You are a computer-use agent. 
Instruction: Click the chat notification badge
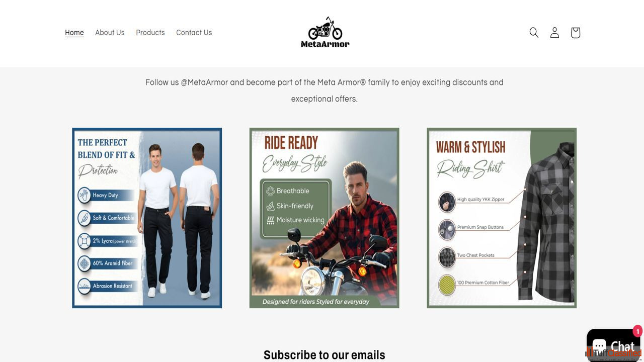(x=637, y=331)
